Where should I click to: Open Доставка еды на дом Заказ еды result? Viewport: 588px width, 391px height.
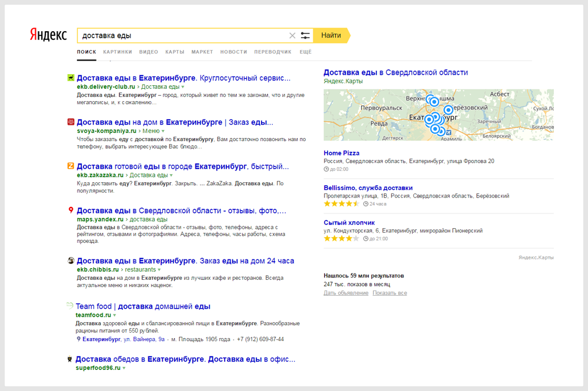(175, 122)
